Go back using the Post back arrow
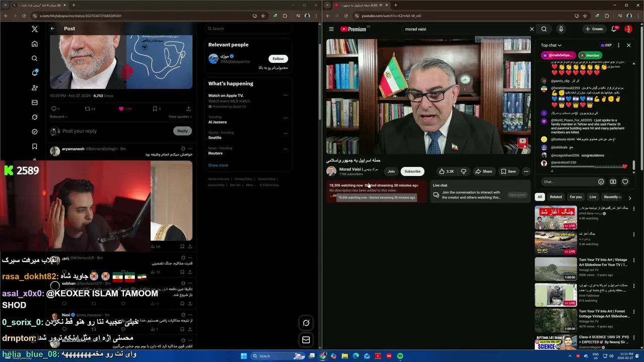 tap(52, 29)
